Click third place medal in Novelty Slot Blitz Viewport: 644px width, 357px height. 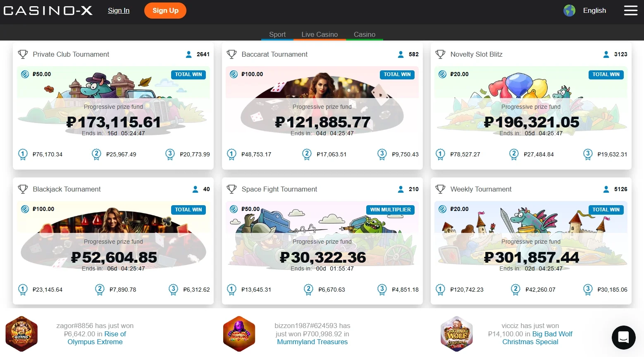click(x=587, y=154)
